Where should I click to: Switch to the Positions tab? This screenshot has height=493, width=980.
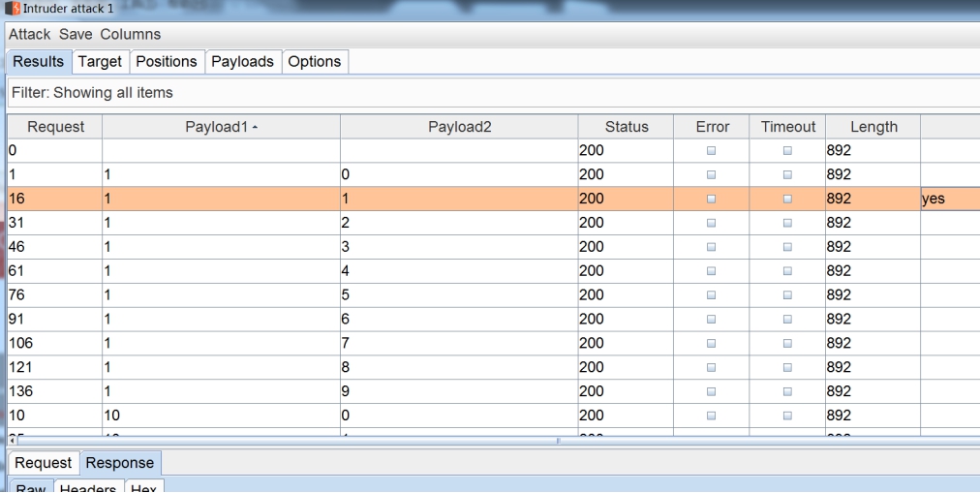tap(167, 62)
